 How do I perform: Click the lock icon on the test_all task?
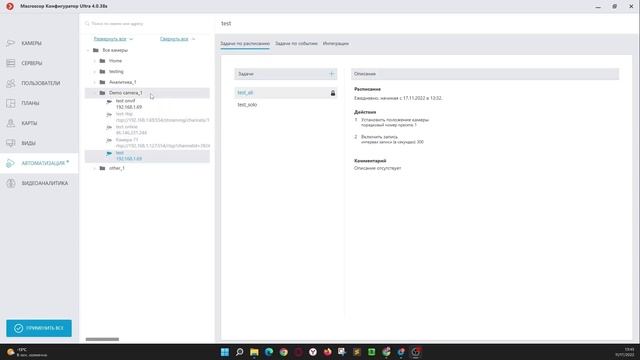pos(333,93)
